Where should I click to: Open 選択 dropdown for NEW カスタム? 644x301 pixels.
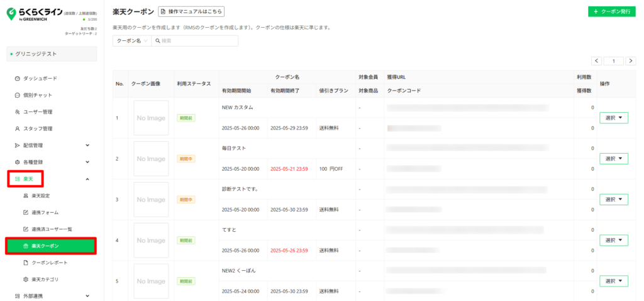coord(614,118)
